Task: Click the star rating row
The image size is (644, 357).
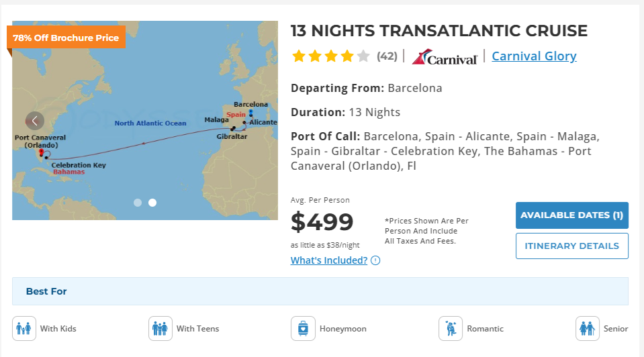Action: pos(331,56)
